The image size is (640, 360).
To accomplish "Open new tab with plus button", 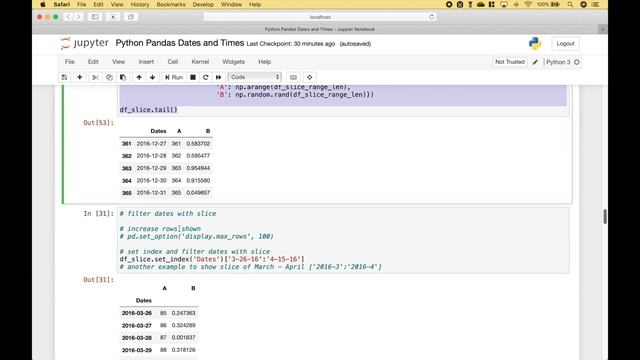I will pos(603,29).
